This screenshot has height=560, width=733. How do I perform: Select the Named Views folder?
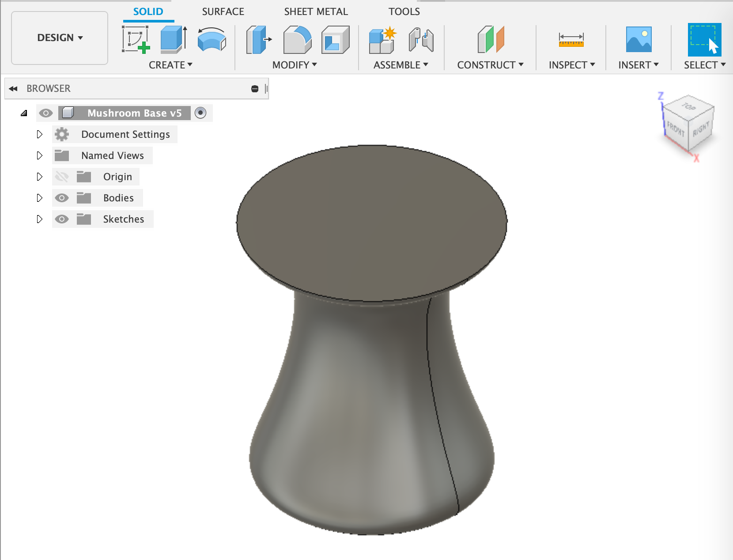click(x=112, y=155)
